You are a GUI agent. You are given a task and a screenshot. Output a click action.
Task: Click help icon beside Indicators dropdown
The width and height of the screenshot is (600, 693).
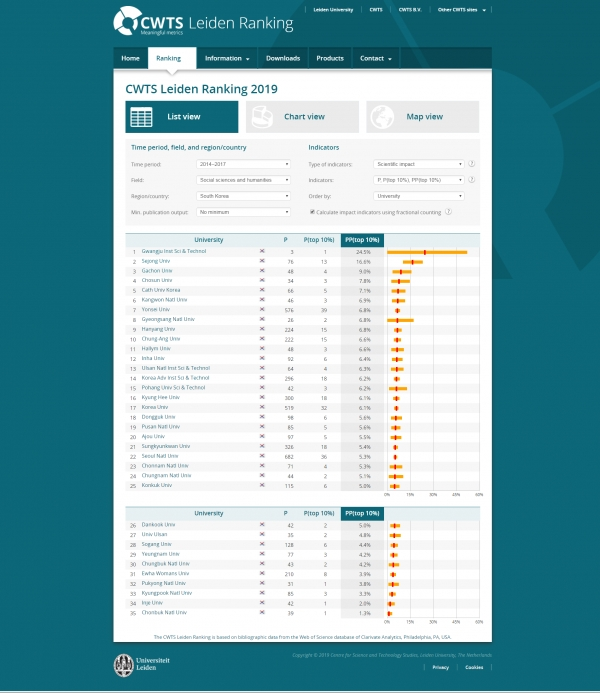point(472,180)
